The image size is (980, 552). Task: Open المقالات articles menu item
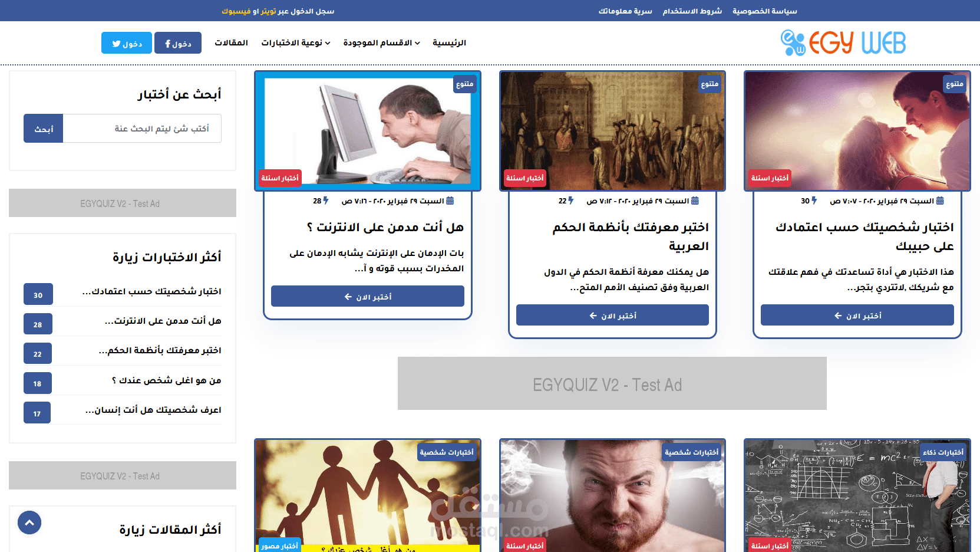[x=231, y=42]
